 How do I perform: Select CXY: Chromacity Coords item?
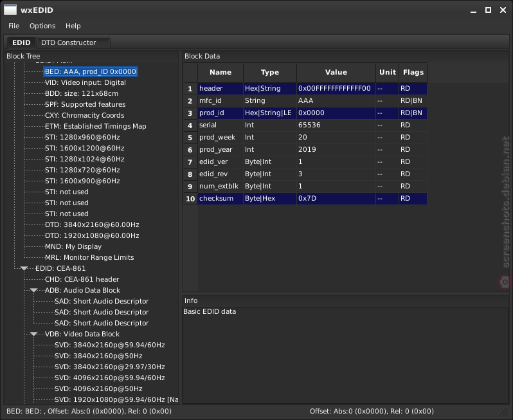coord(84,115)
